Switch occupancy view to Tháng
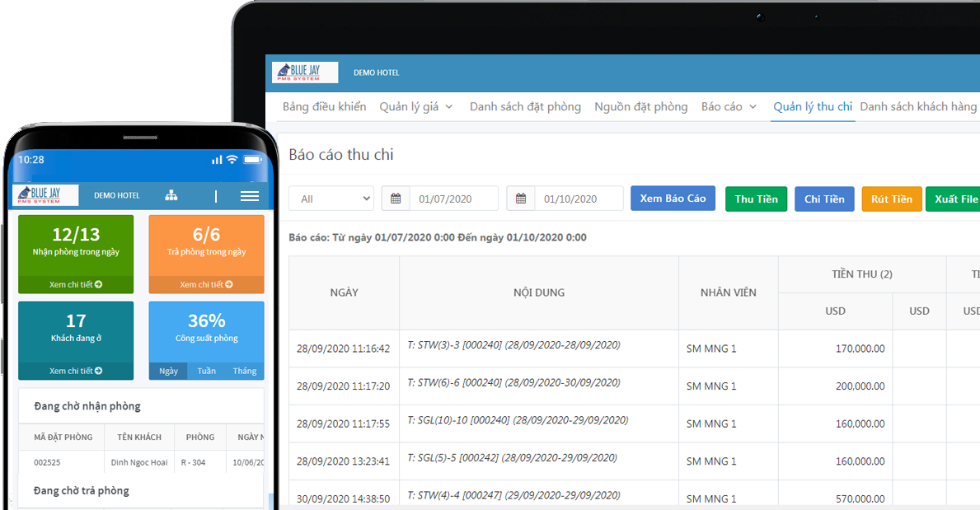Screen dimensions: 980x510 point(244,371)
